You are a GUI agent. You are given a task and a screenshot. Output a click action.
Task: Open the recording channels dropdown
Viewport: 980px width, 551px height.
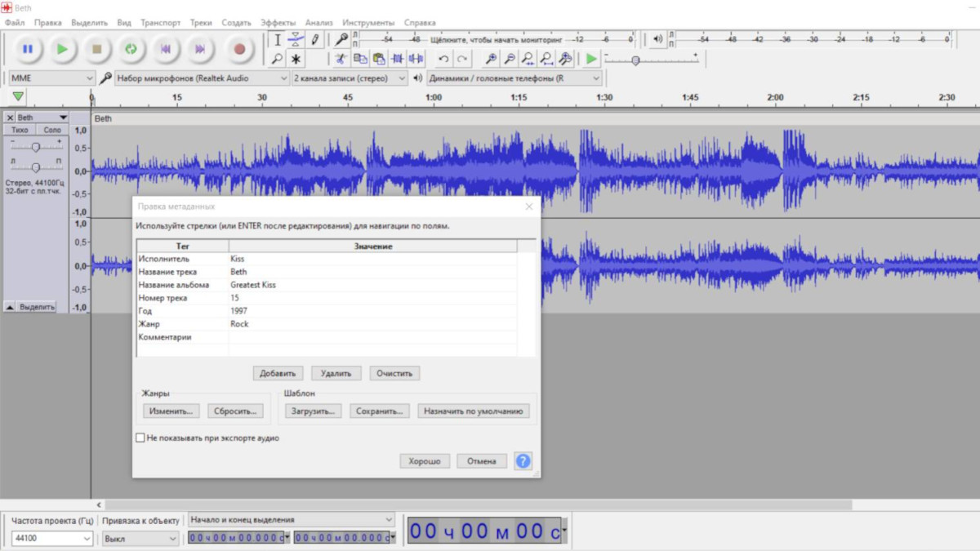349,78
